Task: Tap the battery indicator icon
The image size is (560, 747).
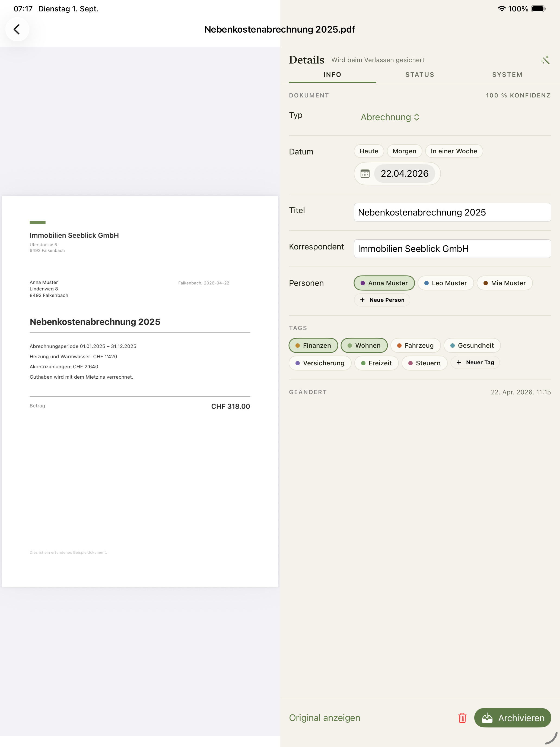Action: (x=538, y=9)
